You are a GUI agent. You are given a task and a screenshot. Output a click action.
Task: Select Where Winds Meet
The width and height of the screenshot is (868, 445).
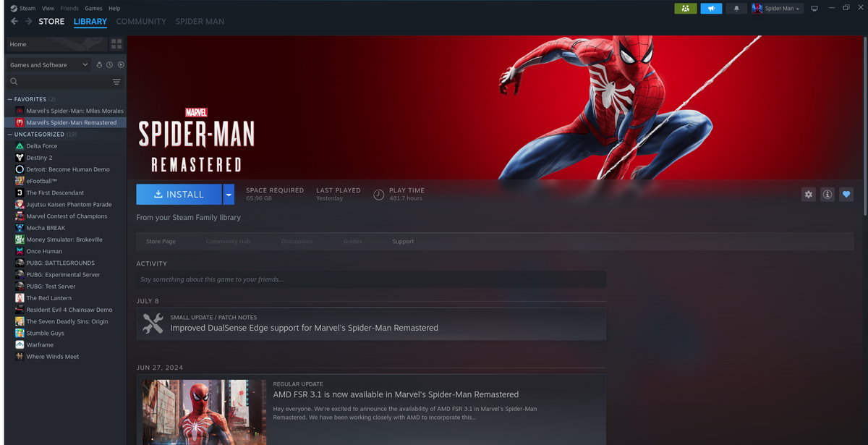[53, 357]
